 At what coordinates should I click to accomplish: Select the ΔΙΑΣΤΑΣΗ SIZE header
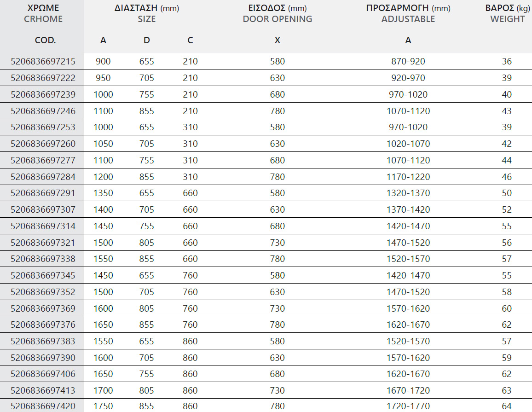point(146,13)
